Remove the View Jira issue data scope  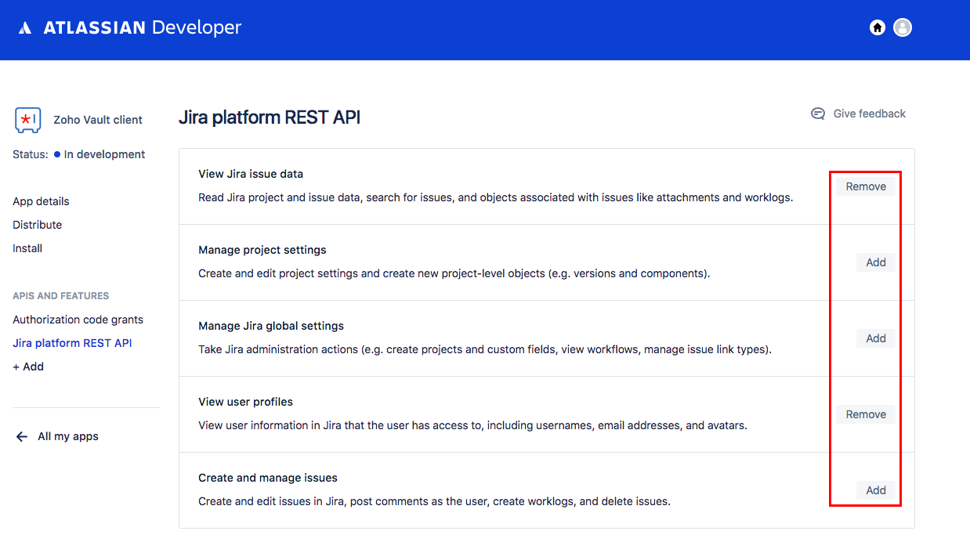click(866, 186)
